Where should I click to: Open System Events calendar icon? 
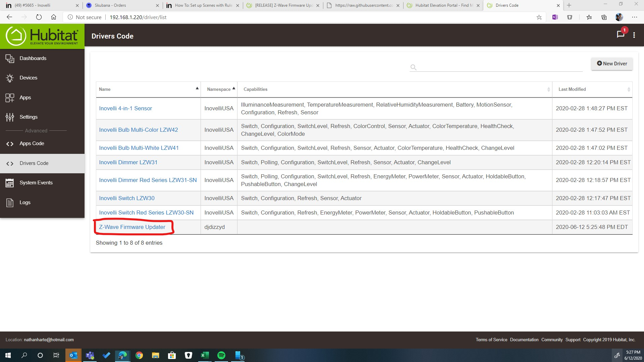tap(10, 183)
